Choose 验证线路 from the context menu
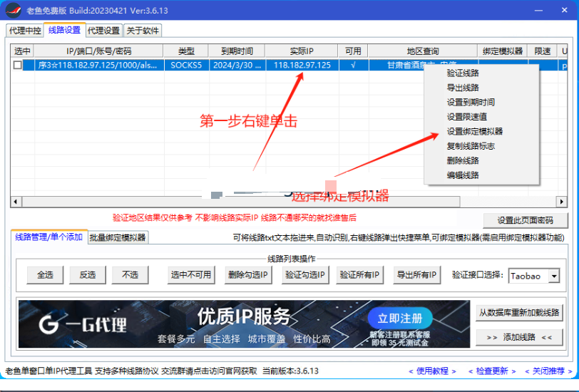Screen dimensions: 579x392 click(x=463, y=73)
